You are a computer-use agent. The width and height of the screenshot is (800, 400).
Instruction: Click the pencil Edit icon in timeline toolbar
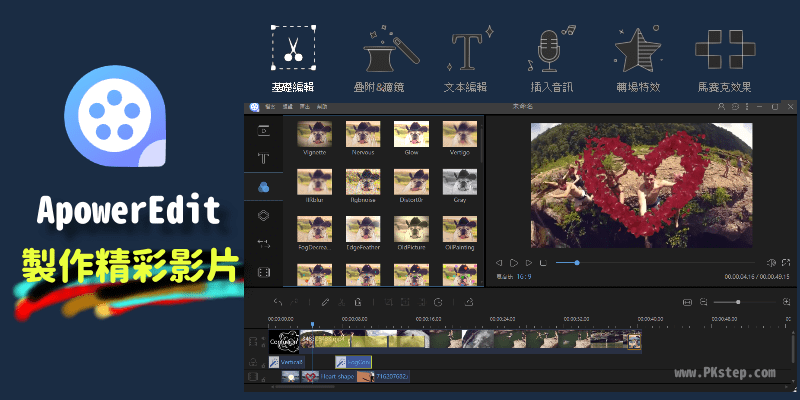(x=325, y=302)
